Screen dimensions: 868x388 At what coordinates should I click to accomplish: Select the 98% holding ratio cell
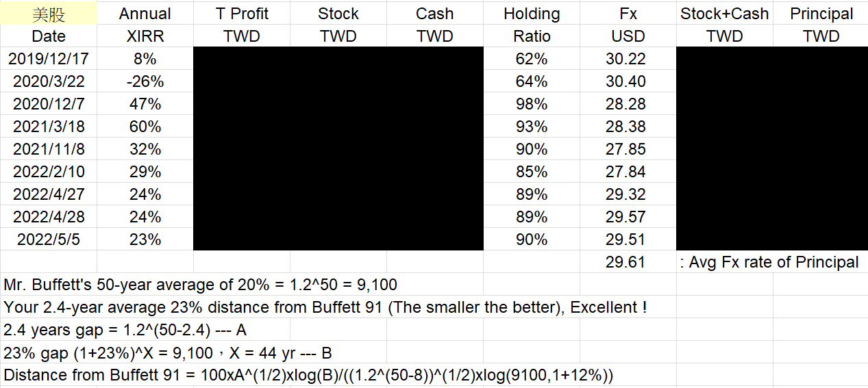coord(532,104)
